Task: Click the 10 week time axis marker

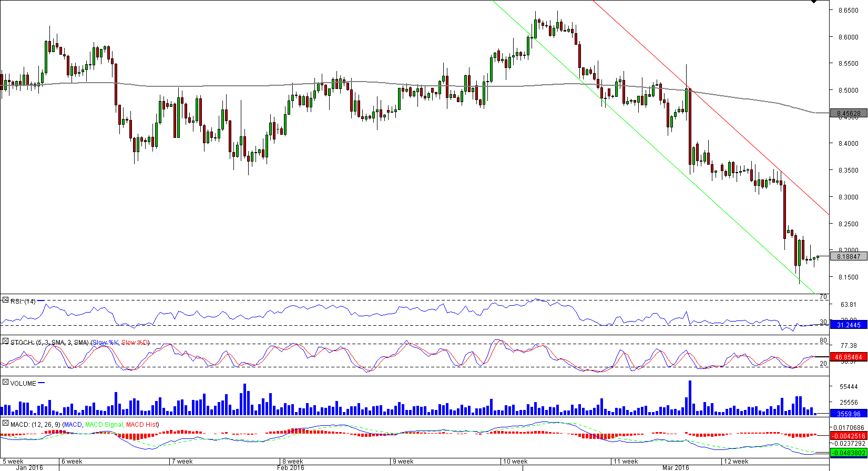Action: click(515, 462)
